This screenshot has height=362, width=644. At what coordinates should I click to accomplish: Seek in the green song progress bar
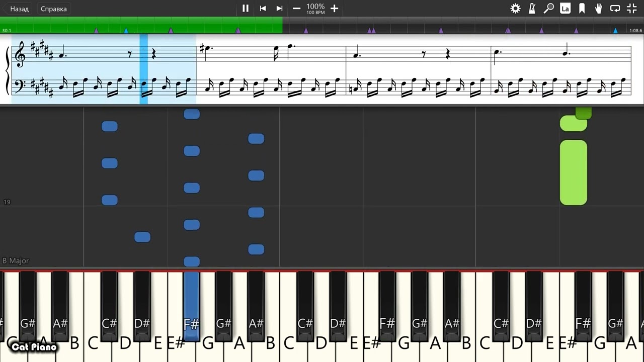tap(141, 25)
